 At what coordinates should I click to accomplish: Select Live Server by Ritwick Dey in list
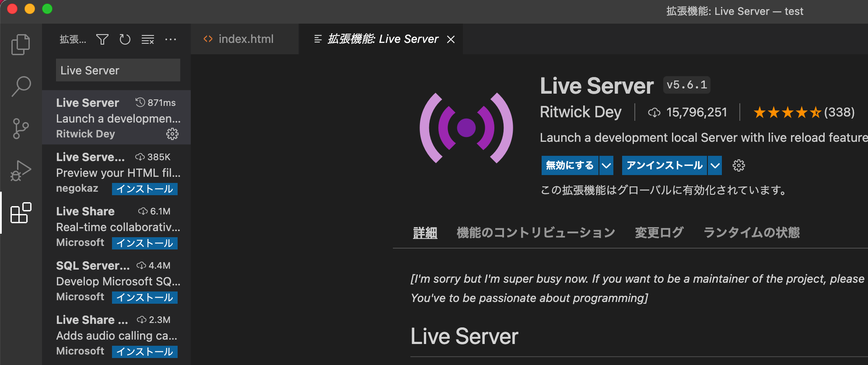pos(116,117)
